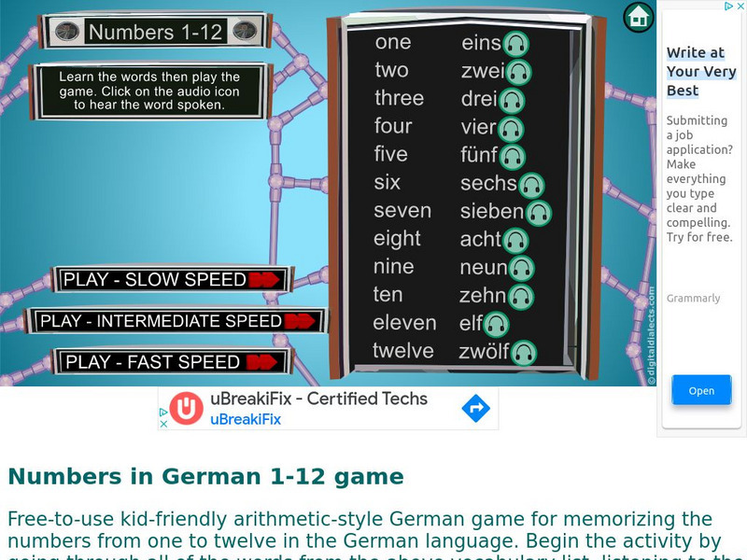This screenshot has height=560, width=747.
Task: Click the Open button in the Grammarly ad
Action: 701,390
